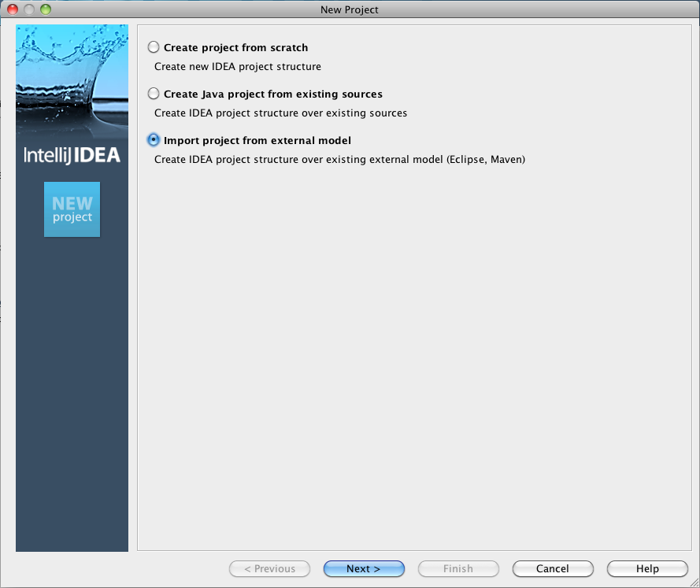The image size is (700, 588).
Task: Click the description mentioning Eclipse, Maven
Action: (x=339, y=160)
